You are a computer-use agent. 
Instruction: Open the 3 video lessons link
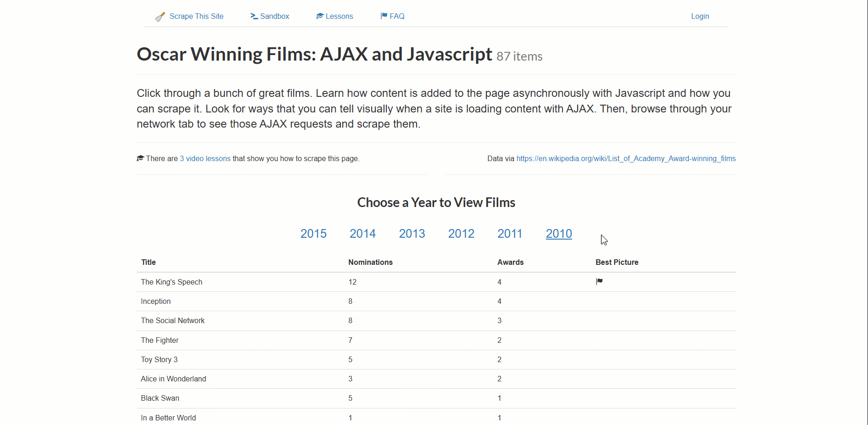[205, 158]
